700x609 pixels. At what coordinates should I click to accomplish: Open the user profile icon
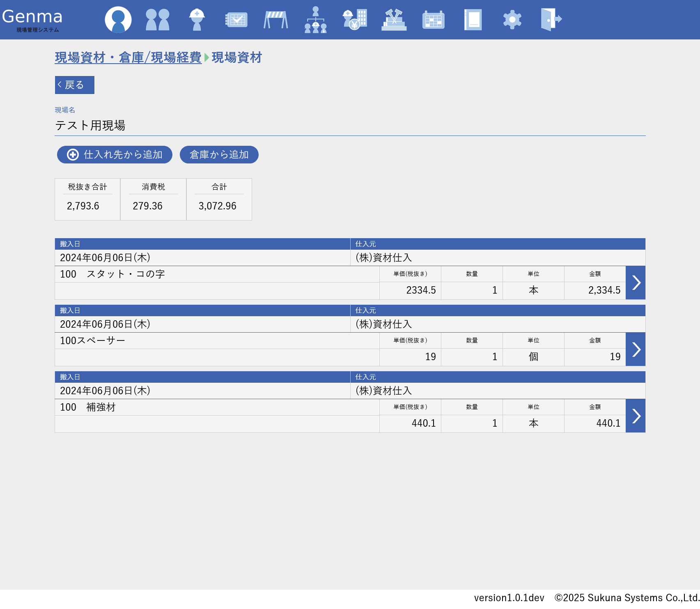coord(118,19)
